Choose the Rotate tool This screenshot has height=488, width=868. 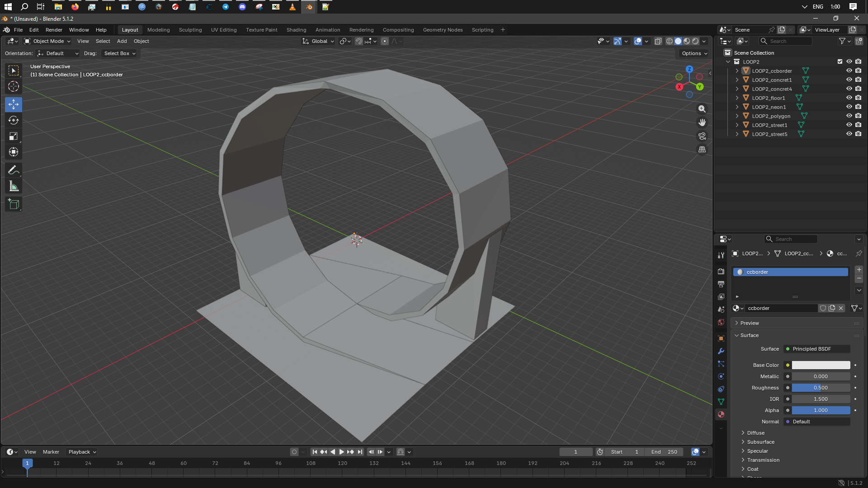tap(14, 120)
